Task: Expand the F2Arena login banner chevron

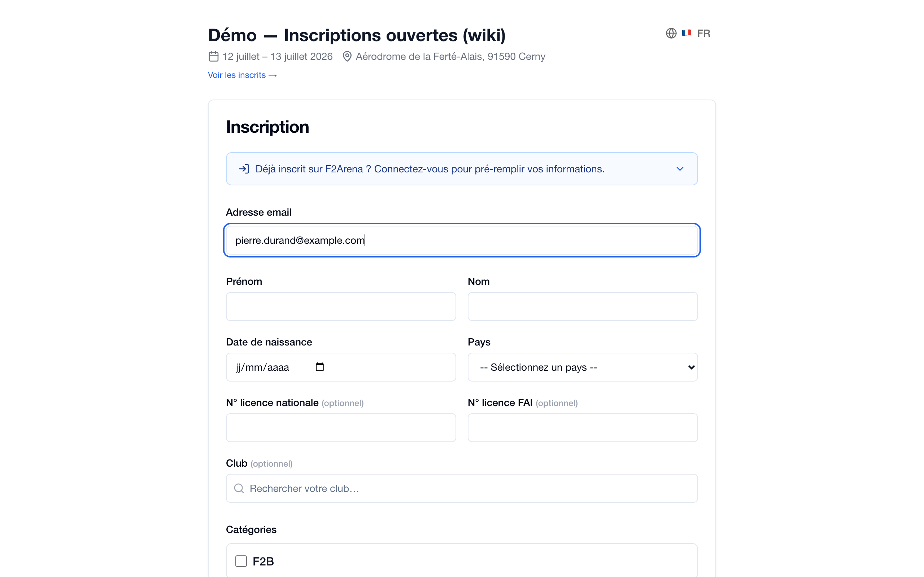Action: tap(680, 169)
